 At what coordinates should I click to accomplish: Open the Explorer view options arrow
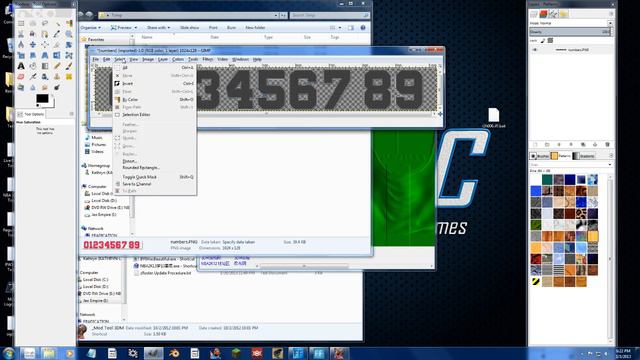(x=340, y=28)
